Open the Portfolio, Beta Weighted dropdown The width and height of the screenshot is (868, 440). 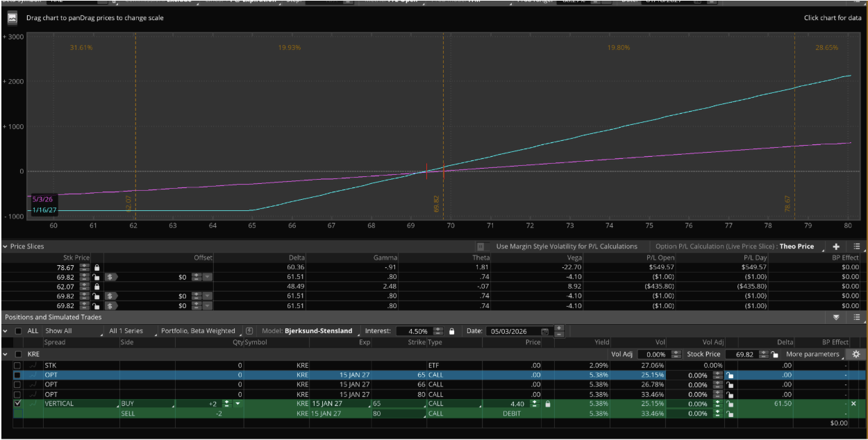(199, 331)
